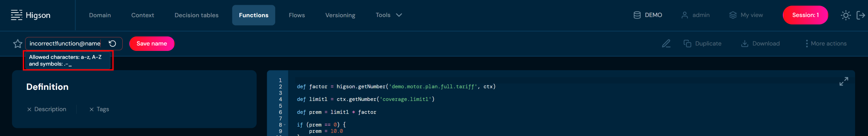The height and width of the screenshot is (136, 868).
Task: Switch to the Decision tables tab
Action: (196, 15)
